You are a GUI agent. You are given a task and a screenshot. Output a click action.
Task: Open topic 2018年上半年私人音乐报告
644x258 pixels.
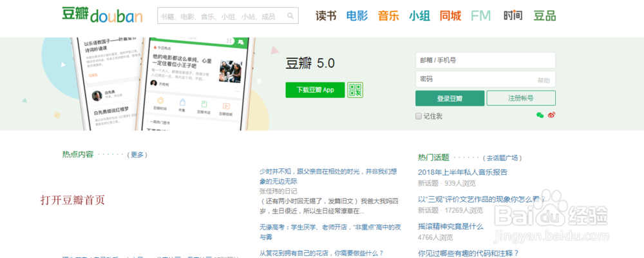click(x=462, y=172)
